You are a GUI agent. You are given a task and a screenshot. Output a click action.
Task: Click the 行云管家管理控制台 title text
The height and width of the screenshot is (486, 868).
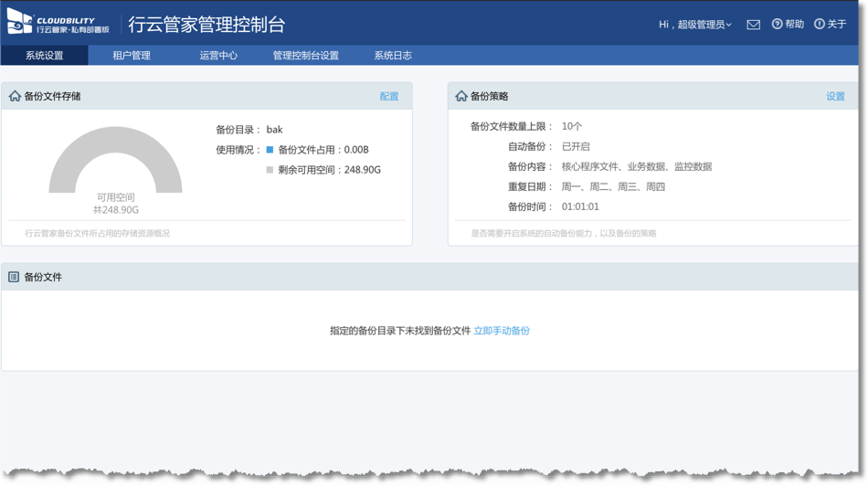click(x=206, y=25)
